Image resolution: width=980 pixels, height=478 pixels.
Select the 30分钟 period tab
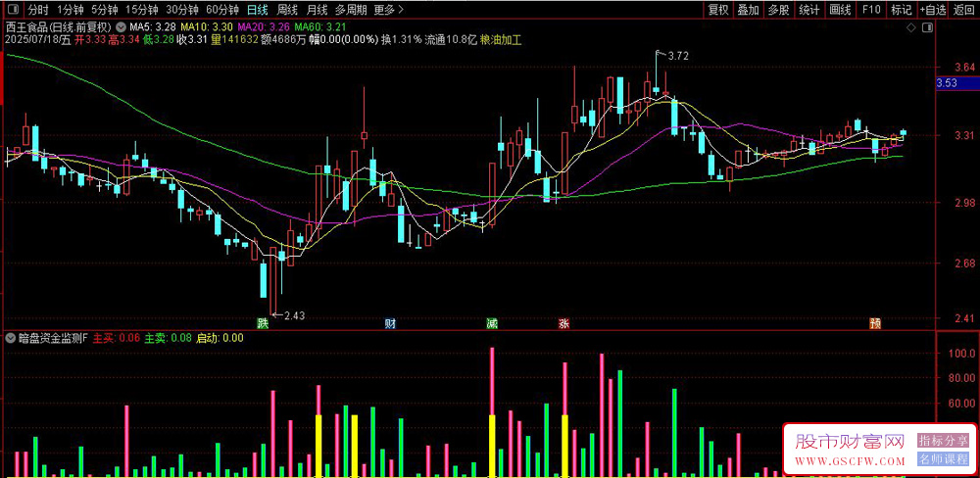pos(182,10)
